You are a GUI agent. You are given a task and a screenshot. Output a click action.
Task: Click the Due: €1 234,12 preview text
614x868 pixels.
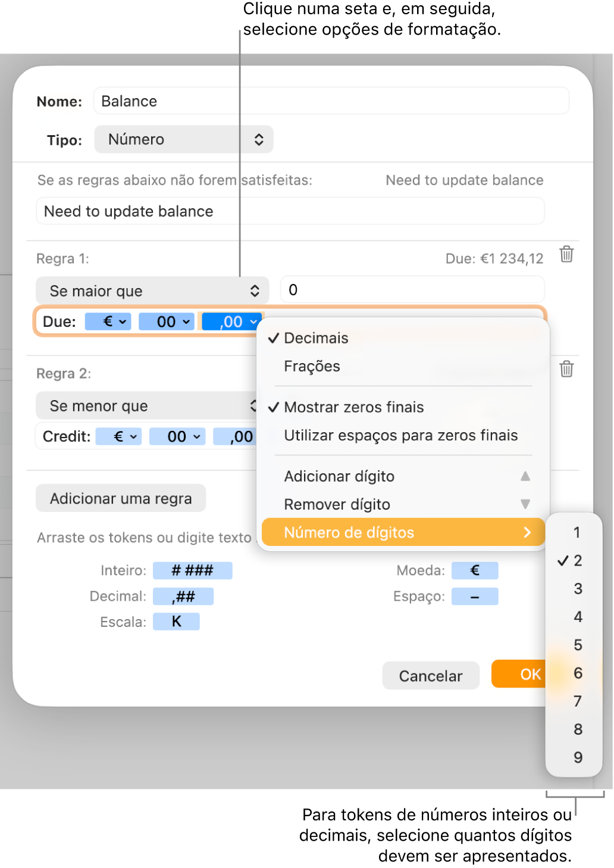tap(494, 258)
